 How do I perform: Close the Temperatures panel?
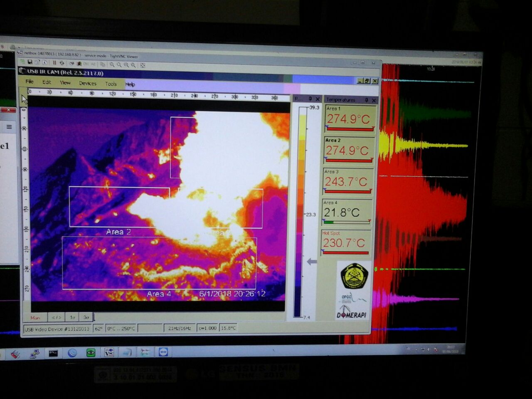[373, 100]
